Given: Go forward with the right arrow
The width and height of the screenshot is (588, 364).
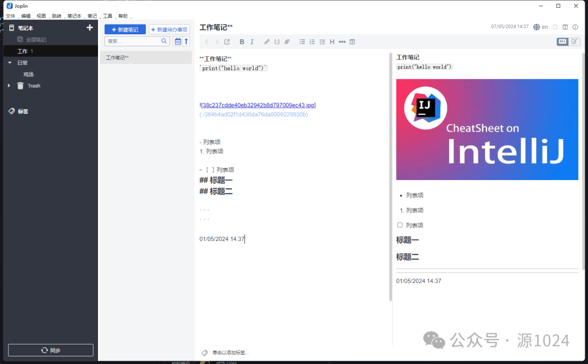Looking at the screenshot, I should (217, 41).
